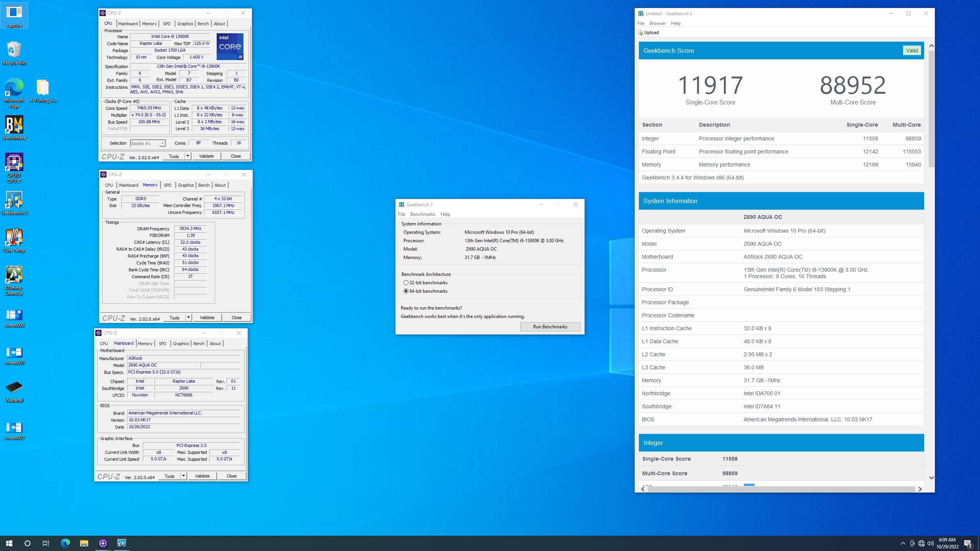Click Tools button in CPU-Z CPU window
Viewport: 980px width, 551px height.
pyautogui.click(x=174, y=156)
